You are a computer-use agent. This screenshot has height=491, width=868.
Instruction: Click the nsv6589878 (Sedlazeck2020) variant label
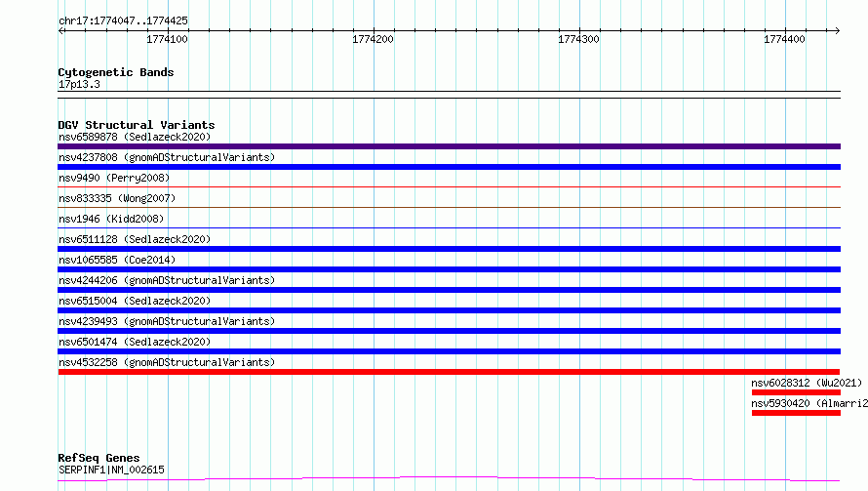point(135,137)
